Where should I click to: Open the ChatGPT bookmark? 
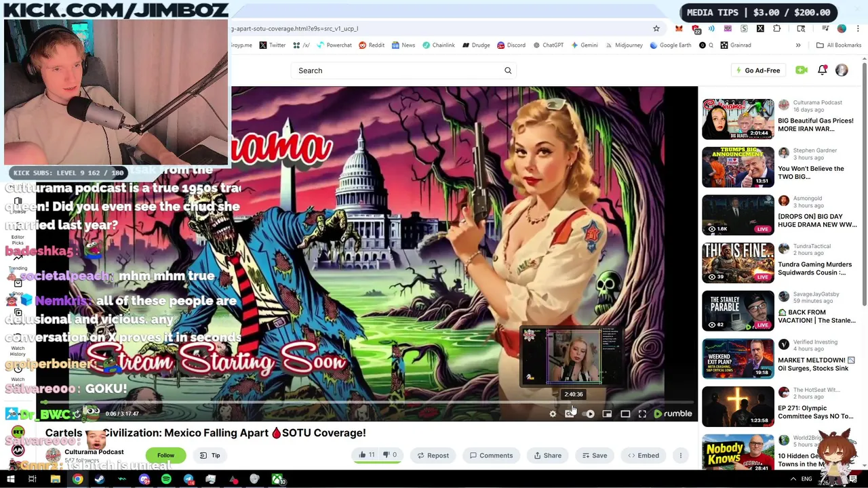[548, 45]
